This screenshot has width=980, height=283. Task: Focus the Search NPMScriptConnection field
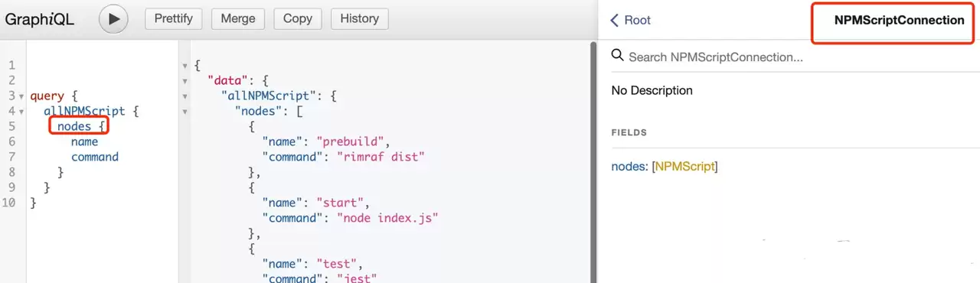(796, 57)
